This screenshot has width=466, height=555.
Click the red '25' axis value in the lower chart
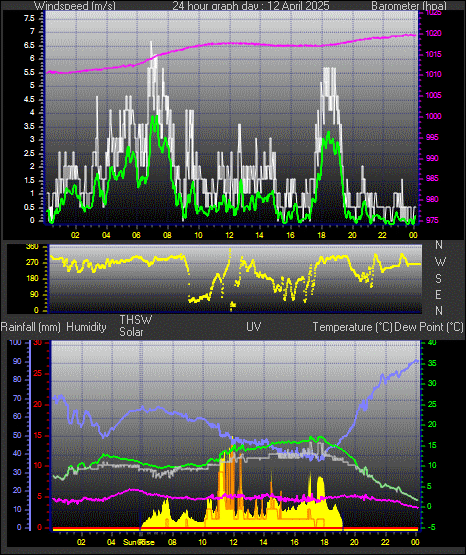tap(38, 373)
